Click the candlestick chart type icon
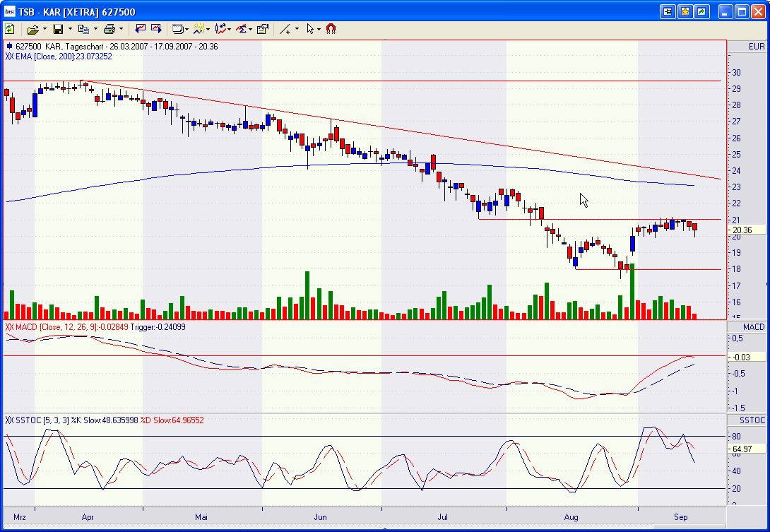This screenshot has height=532, width=770. 220,30
